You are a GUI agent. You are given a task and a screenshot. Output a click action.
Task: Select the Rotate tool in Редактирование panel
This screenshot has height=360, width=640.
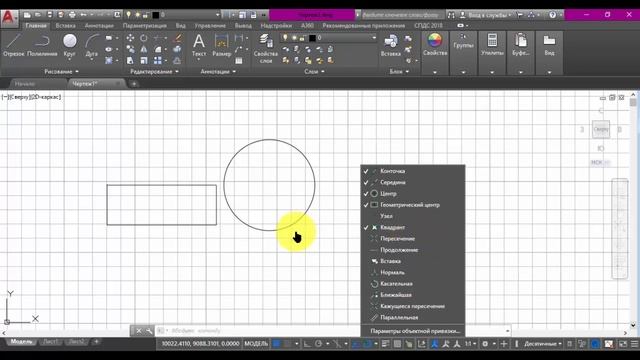point(144,38)
